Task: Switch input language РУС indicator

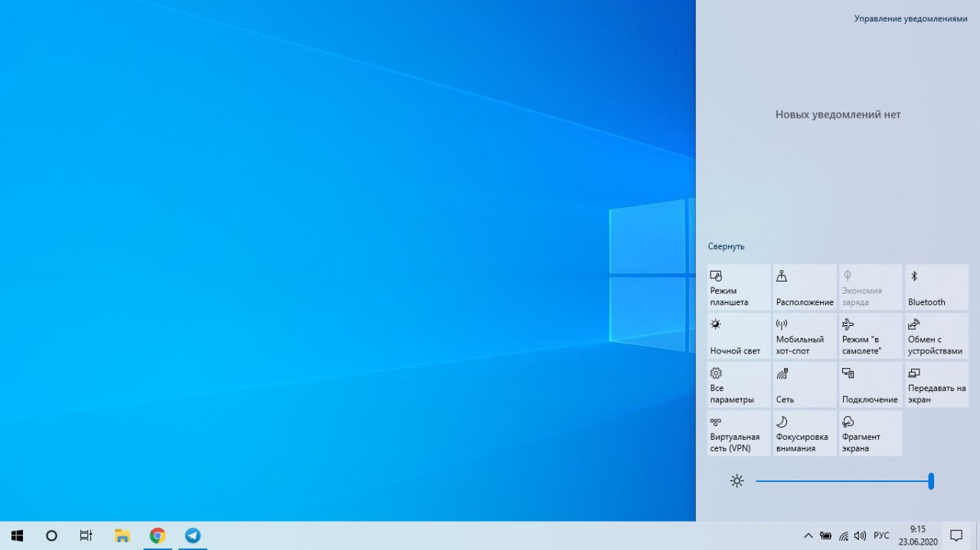Action: (x=882, y=535)
